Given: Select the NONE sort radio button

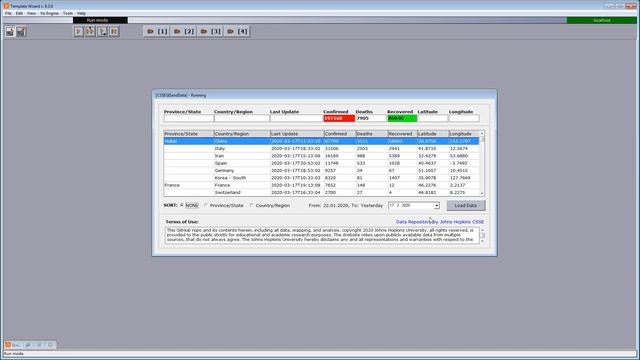Looking at the screenshot, I should pyautogui.click(x=182, y=205).
